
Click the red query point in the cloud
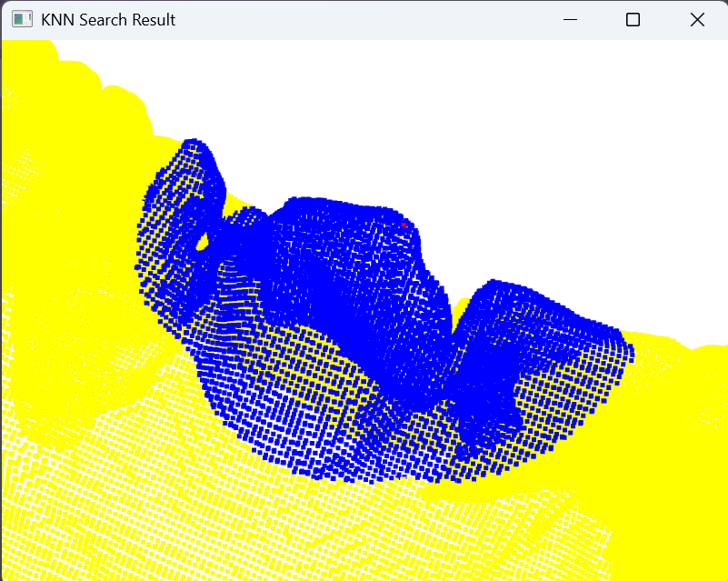point(404,225)
